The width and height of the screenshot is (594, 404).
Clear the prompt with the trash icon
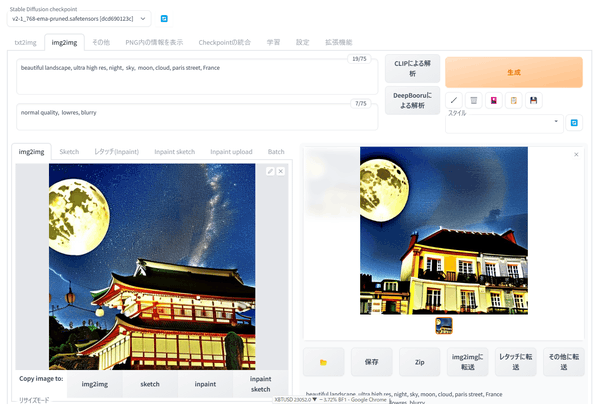coord(474,100)
